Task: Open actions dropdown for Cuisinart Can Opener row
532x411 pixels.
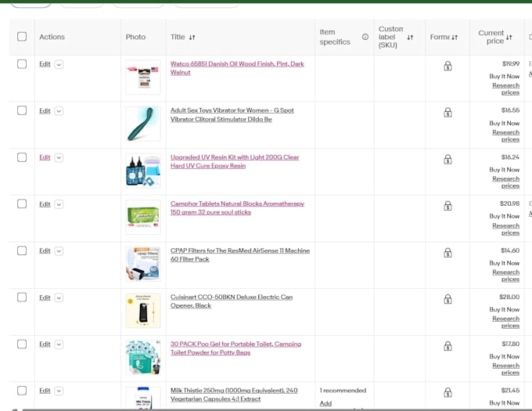Action: 59,297
